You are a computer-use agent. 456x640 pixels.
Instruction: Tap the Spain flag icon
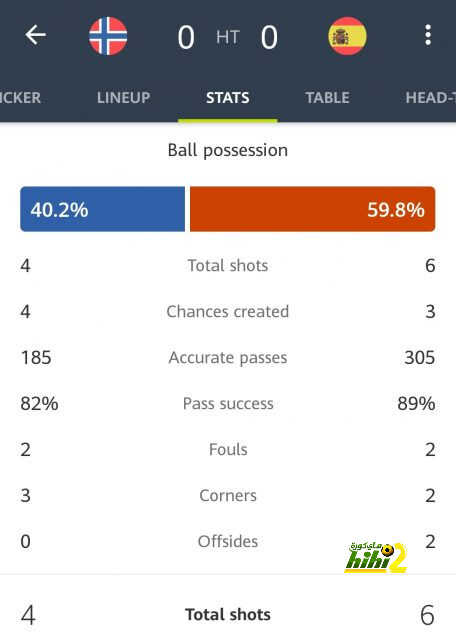pyautogui.click(x=347, y=36)
